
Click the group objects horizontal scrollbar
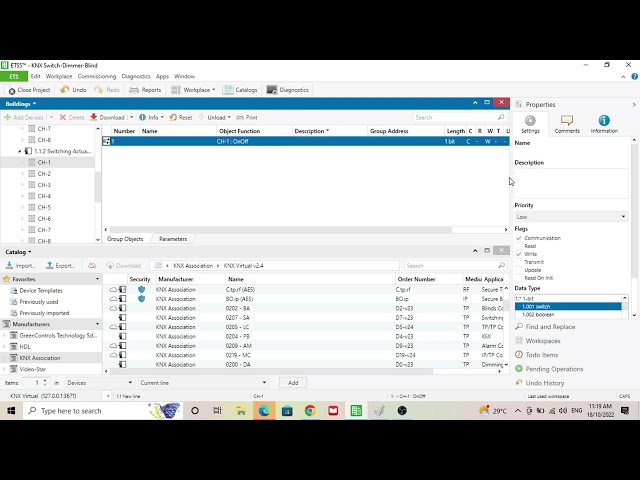click(x=280, y=230)
